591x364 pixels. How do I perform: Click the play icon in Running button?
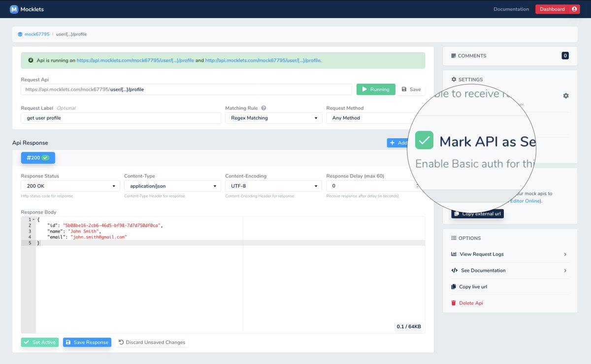364,90
